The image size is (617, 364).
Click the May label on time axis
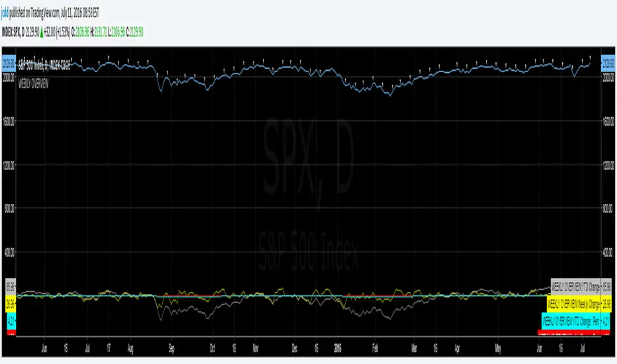click(498, 349)
